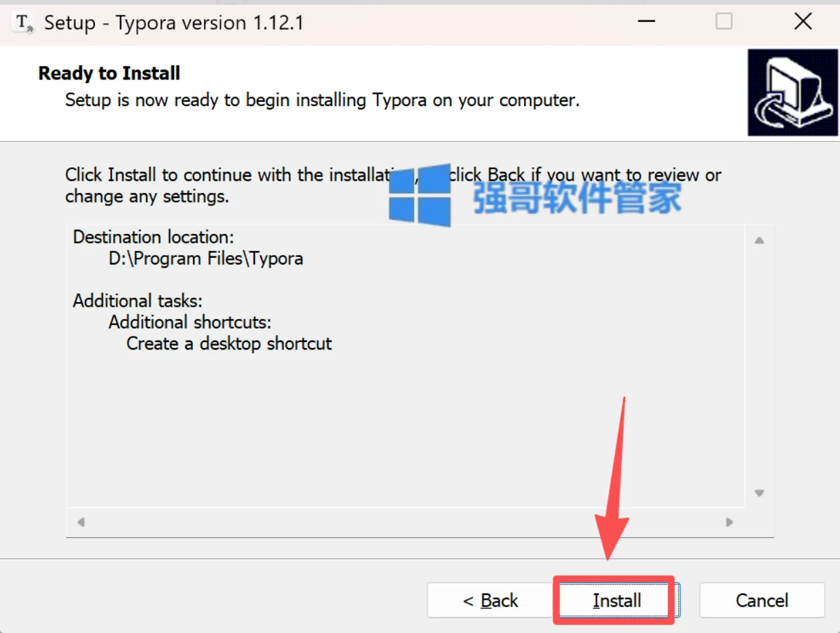
Task: Click the horizontal scrollbar track below the summary
Action: pos(405,522)
